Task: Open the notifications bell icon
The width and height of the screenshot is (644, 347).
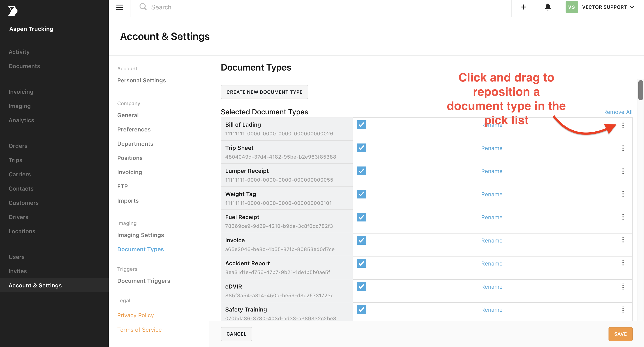Action: [x=547, y=7]
